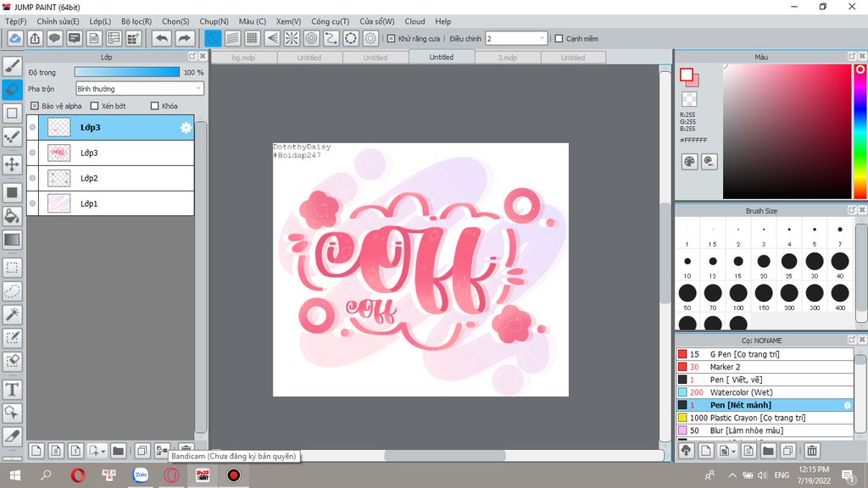Select the Text tool

click(12, 390)
